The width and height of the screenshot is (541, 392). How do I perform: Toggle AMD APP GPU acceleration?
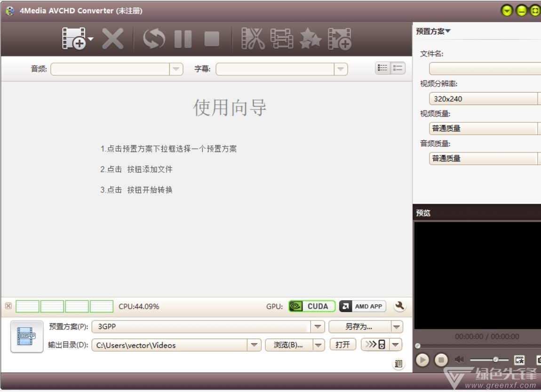point(362,306)
